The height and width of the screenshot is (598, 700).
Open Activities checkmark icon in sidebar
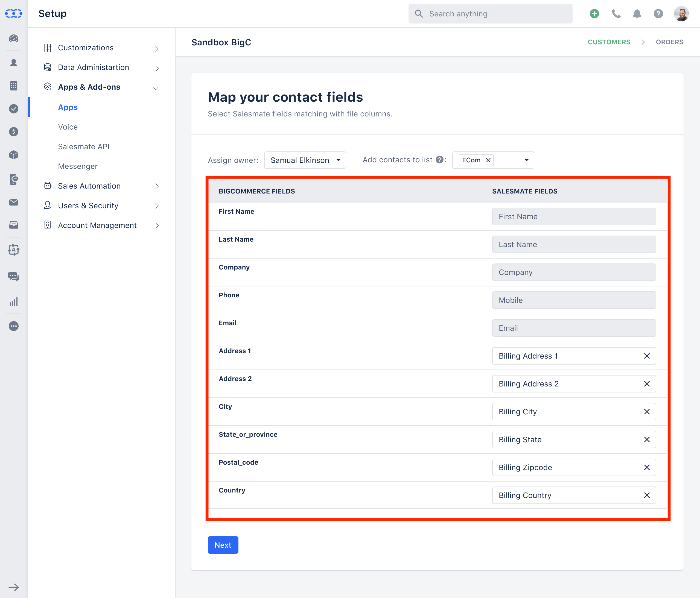coord(13,109)
